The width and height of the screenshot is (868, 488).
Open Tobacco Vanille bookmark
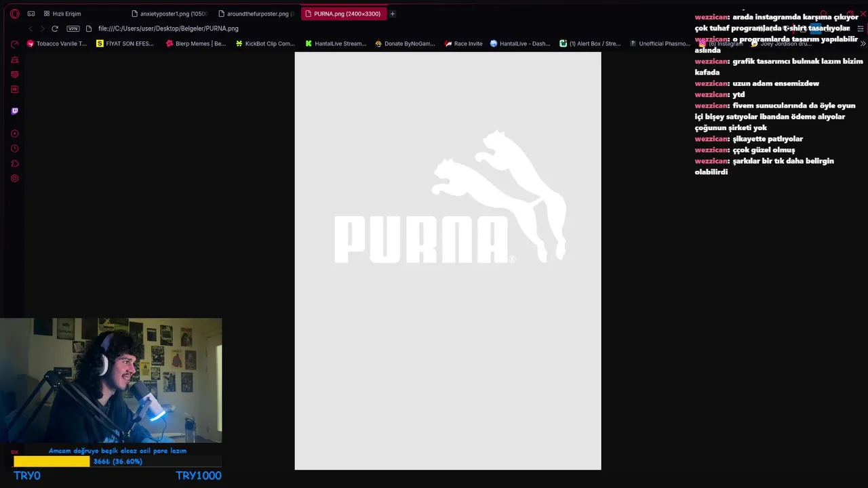(57, 43)
